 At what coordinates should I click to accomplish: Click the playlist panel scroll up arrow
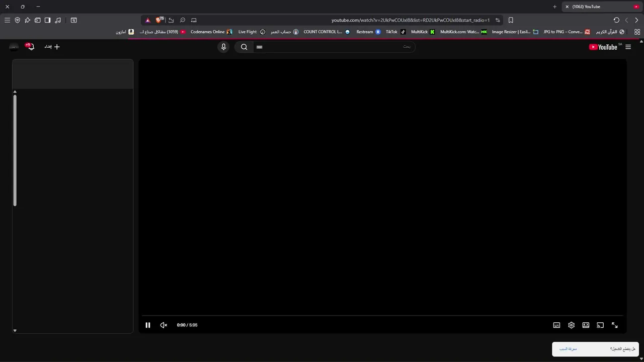[x=15, y=92]
